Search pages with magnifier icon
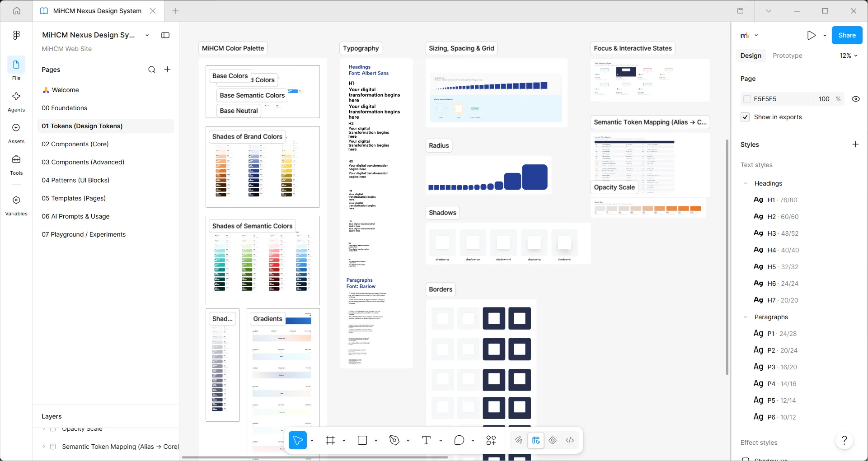 tap(152, 70)
